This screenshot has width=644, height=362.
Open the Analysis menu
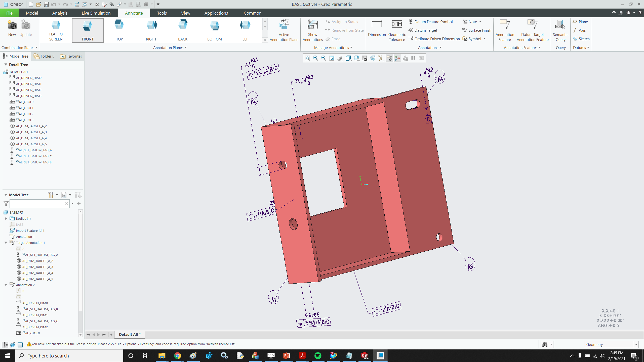pos(60,13)
